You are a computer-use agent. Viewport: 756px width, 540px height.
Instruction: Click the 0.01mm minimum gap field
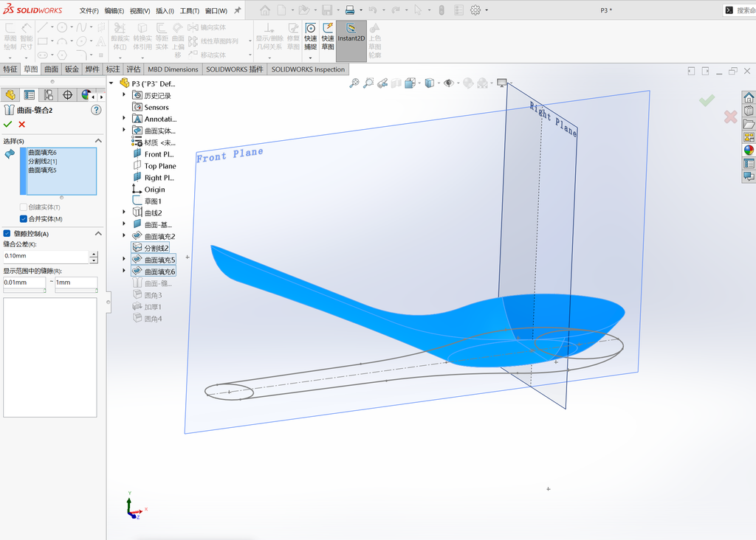click(x=24, y=283)
